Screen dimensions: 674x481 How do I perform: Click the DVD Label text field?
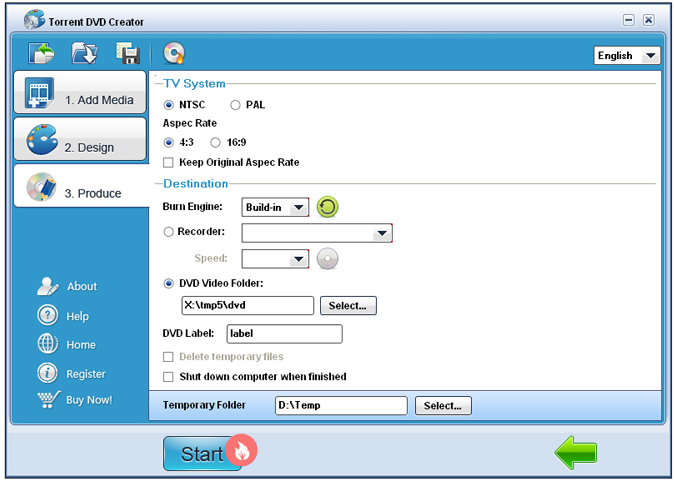(285, 334)
